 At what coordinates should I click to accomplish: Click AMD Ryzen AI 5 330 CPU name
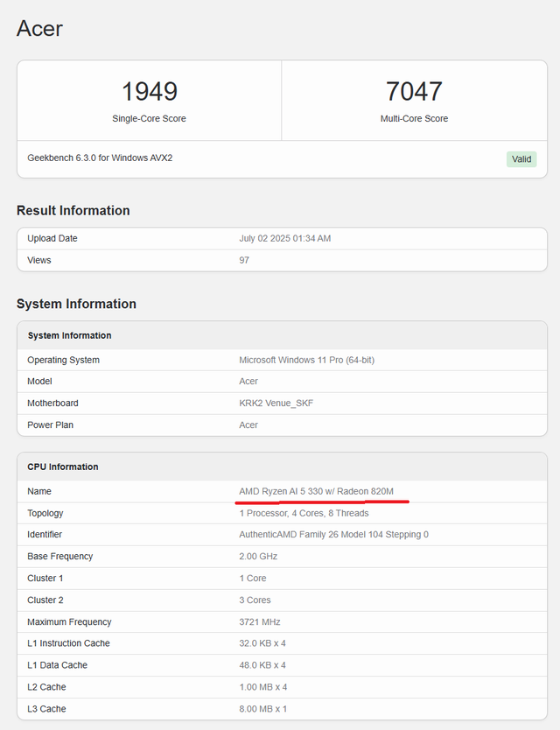(316, 491)
